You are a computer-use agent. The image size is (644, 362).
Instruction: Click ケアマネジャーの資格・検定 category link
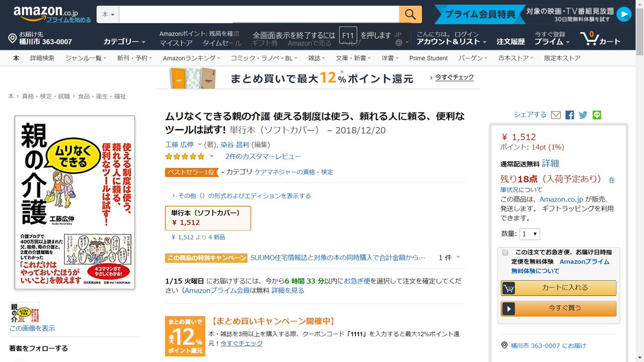pyautogui.click(x=294, y=172)
